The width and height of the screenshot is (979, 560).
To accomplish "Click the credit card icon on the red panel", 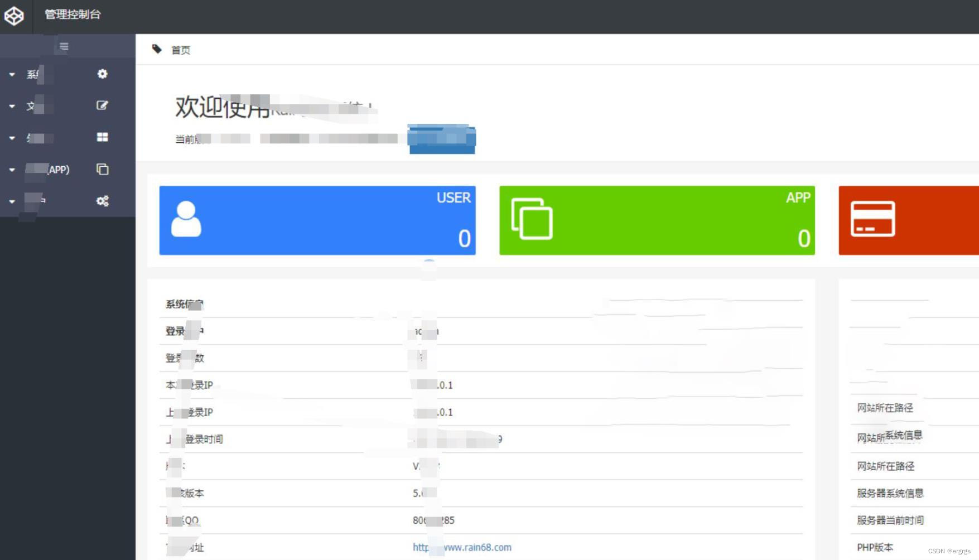I will (x=872, y=220).
